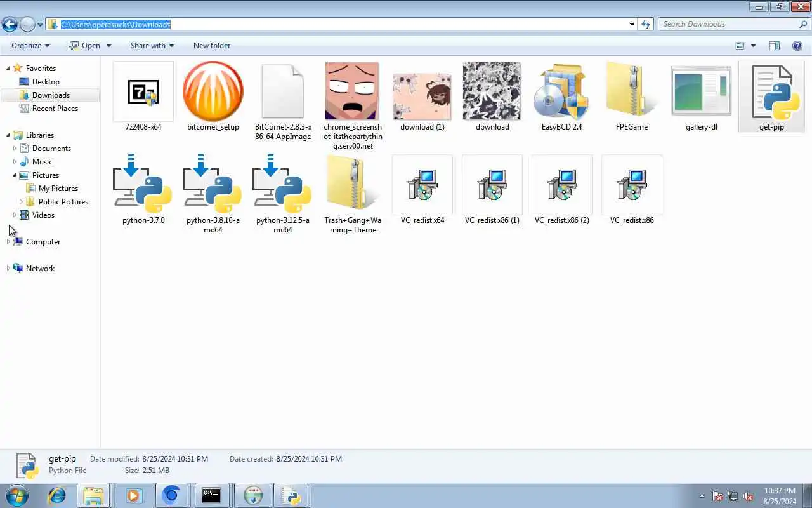812x508 pixels.
Task: Collapse the Favorites group
Action: point(8,68)
